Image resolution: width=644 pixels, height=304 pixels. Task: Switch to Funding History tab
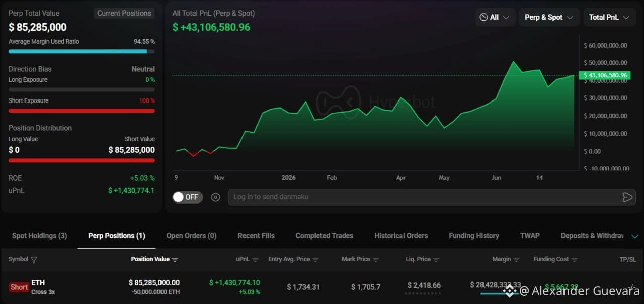(x=474, y=236)
